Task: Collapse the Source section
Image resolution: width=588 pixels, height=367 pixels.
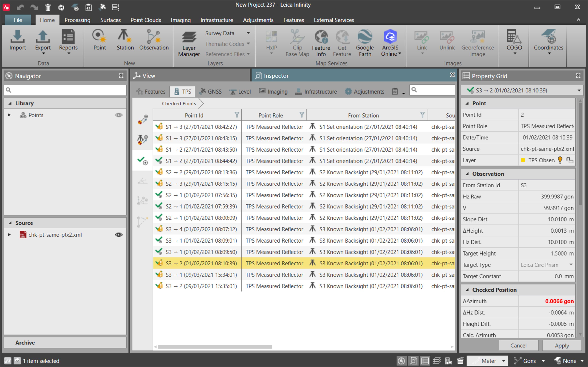Action: (10, 223)
